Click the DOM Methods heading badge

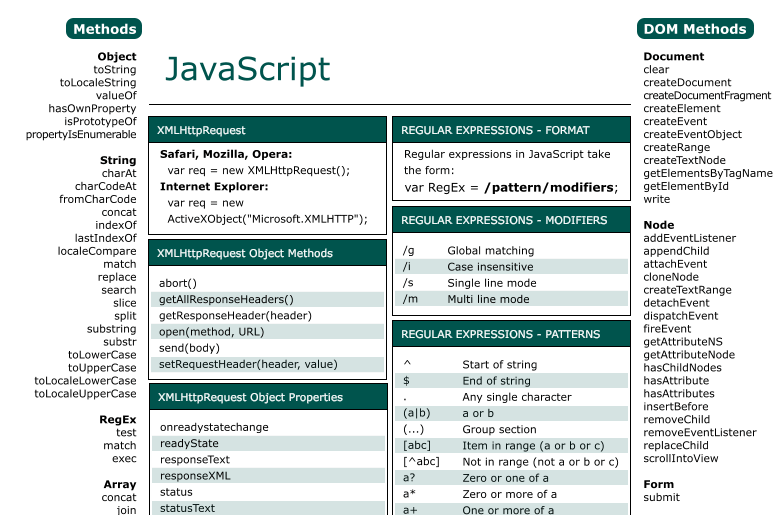(695, 29)
